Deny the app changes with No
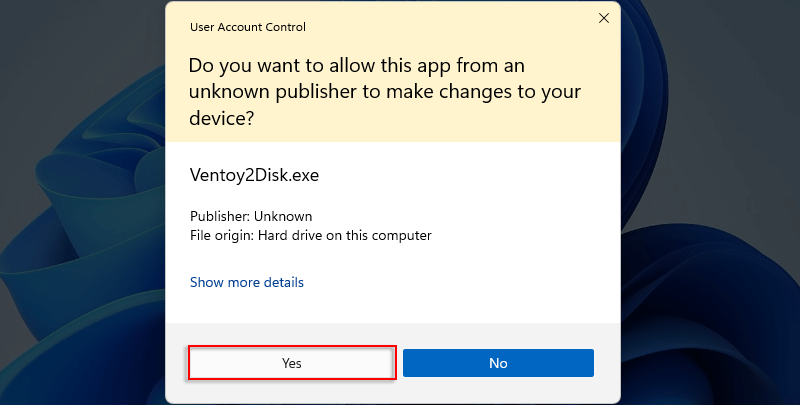The width and height of the screenshot is (800, 405). [498, 363]
